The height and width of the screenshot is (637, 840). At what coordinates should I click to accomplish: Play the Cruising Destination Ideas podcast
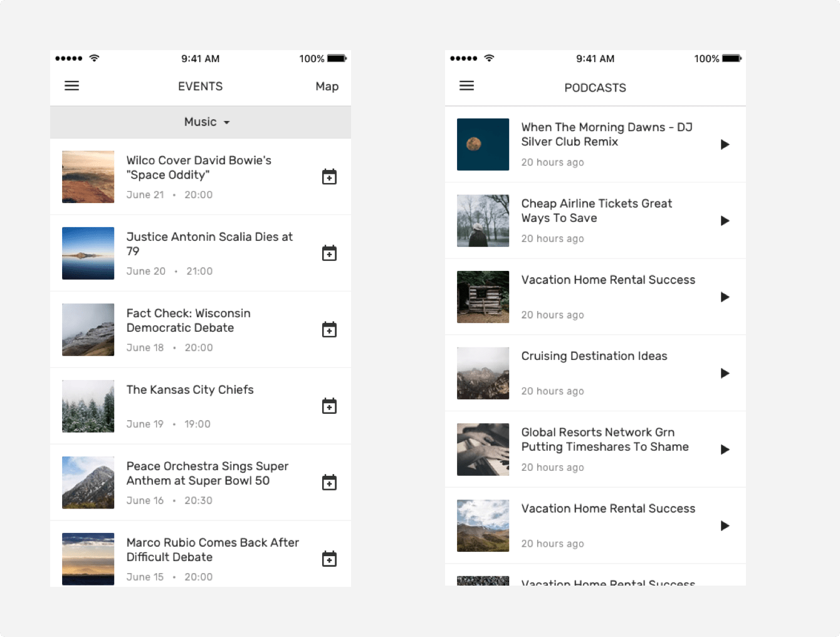725,373
